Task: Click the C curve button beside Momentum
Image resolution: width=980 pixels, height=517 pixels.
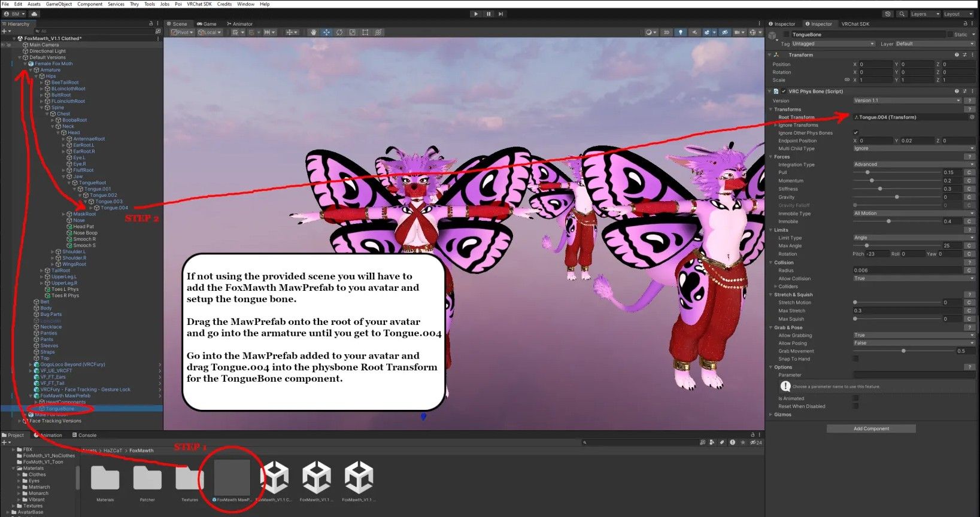Action: click(x=969, y=181)
